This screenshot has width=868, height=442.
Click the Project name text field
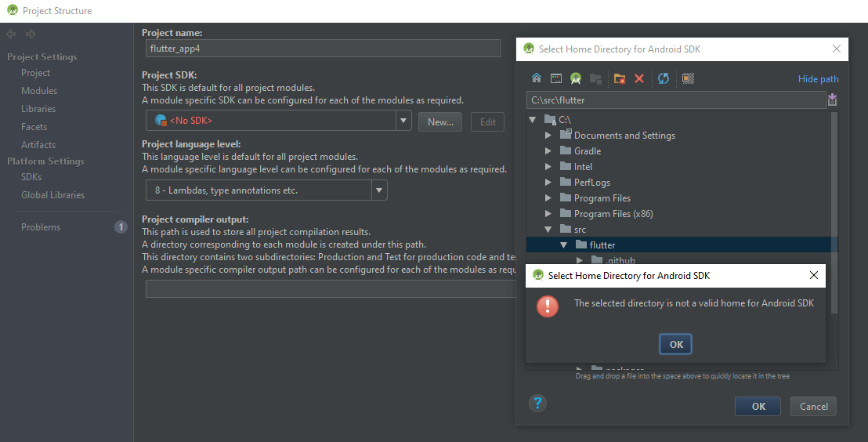322,49
